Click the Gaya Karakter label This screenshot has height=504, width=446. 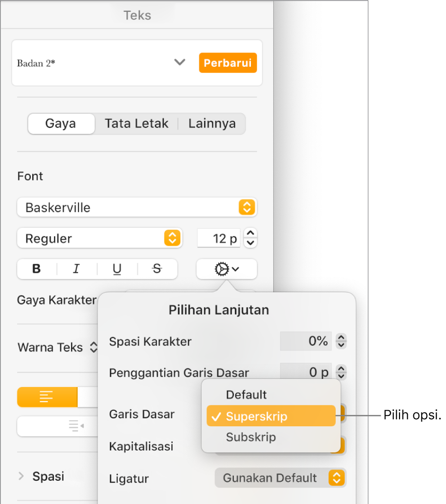(x=56, y=300)
